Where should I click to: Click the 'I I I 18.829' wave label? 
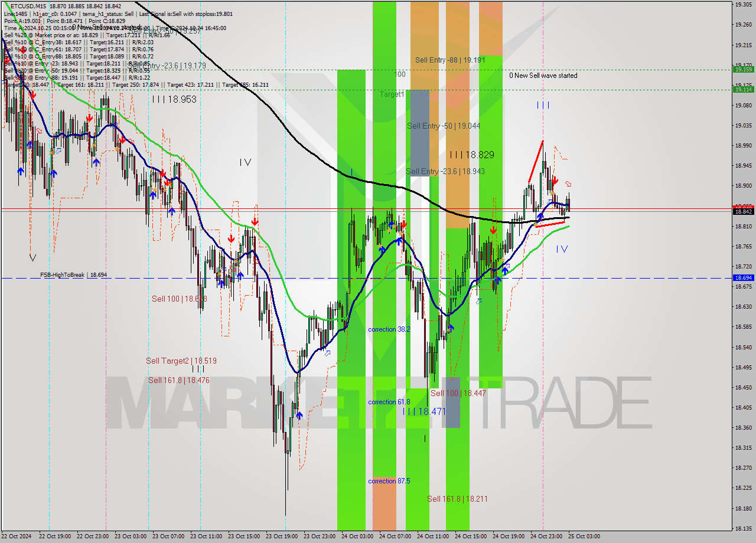(471, 155)
